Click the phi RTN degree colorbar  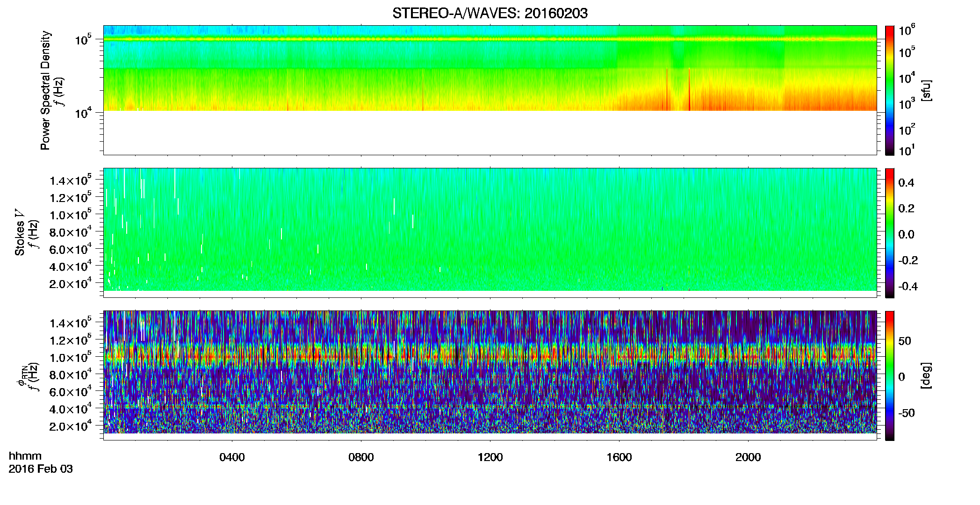(890, 375)
